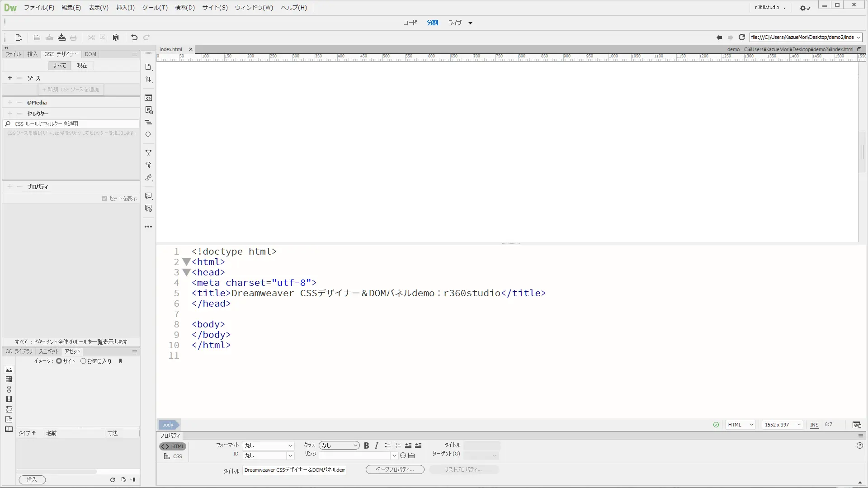This screenshot has width=868, height=488.
Task: Click the Italic formatting button
Action: [x=376, y=445]
